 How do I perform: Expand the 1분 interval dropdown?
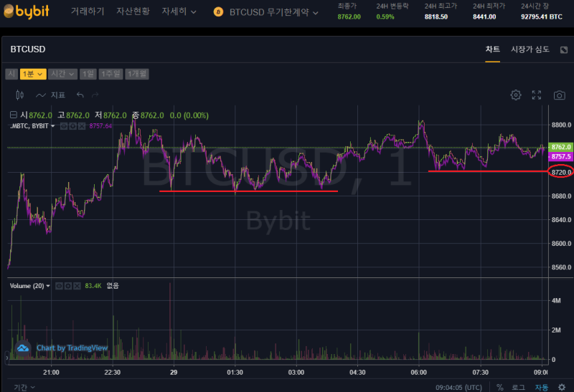pos(33,74)
